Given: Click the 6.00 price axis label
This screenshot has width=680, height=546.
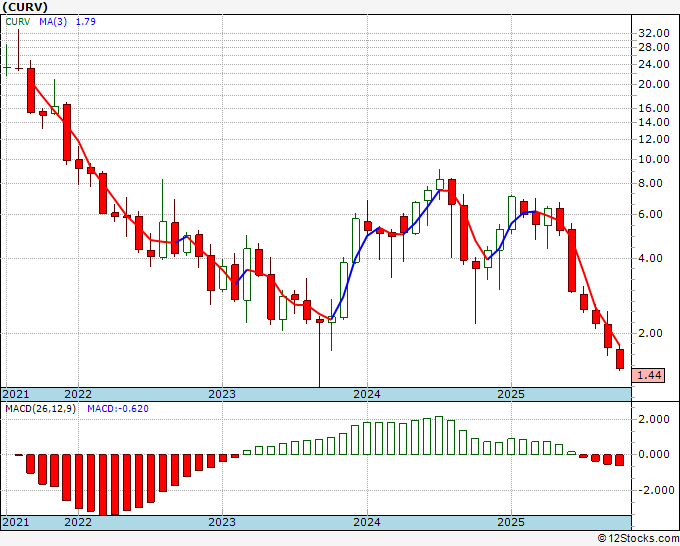Looking at the screenshot, I should [x=651, y=214].
